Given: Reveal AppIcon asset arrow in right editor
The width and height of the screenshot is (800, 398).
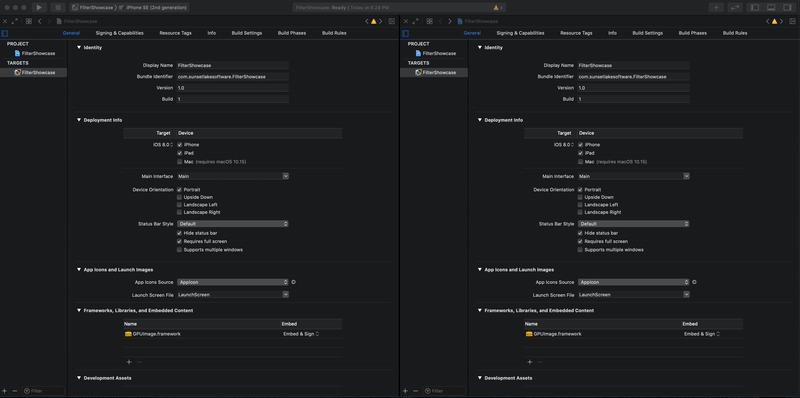Looking at the screenshot, I should click(x=694, y=282).
